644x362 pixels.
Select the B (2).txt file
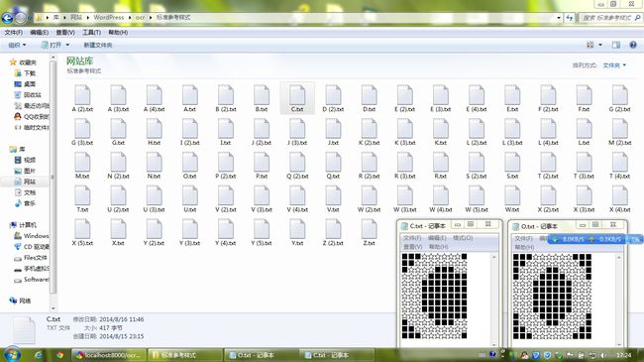(226, 99)
